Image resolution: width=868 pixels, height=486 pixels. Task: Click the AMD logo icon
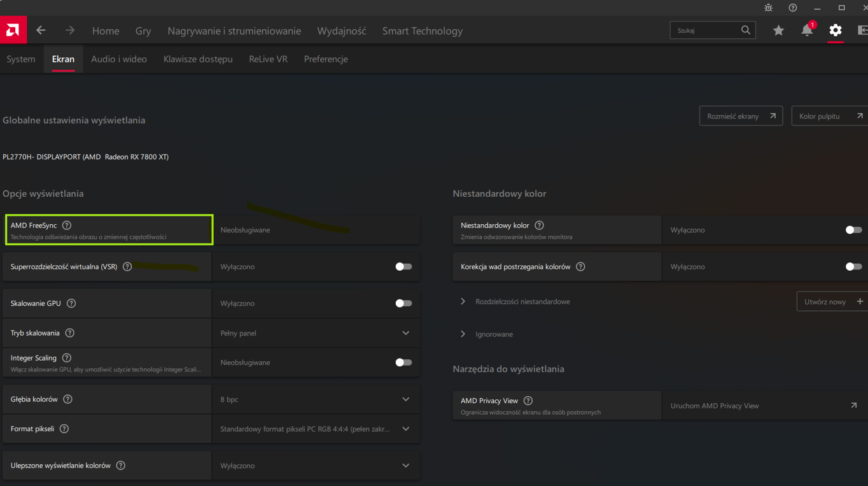(13, 30)
